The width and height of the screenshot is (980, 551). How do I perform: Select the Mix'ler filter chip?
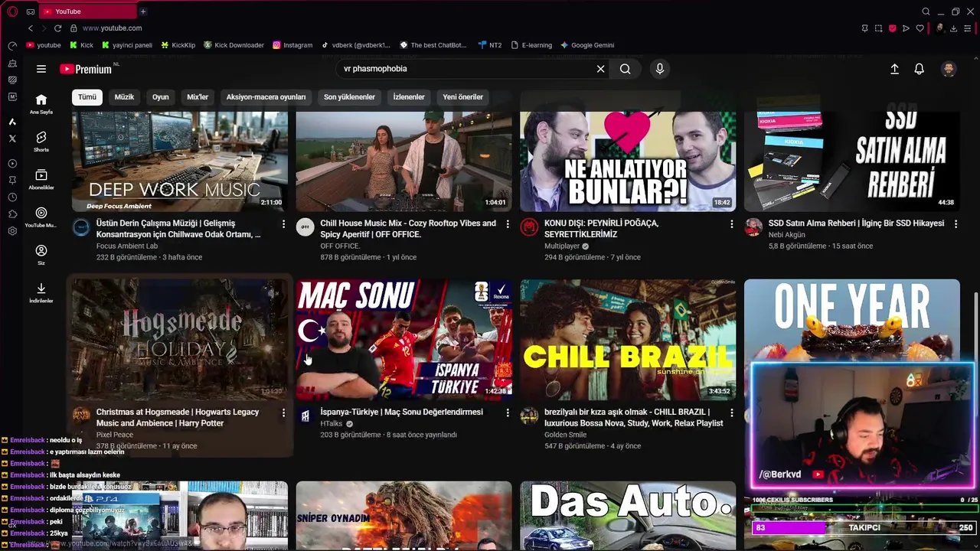(198, 97)
